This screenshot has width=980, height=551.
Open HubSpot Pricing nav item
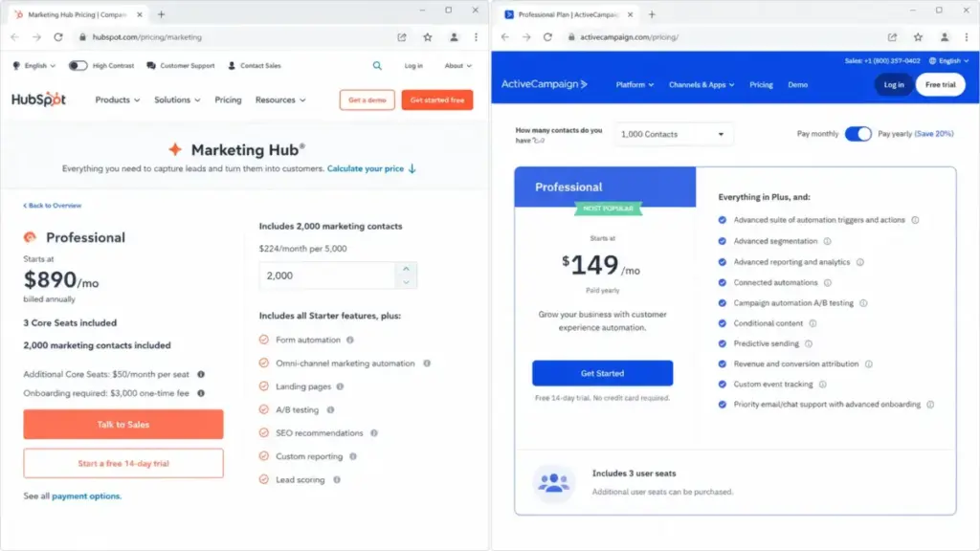coord(228,99)
